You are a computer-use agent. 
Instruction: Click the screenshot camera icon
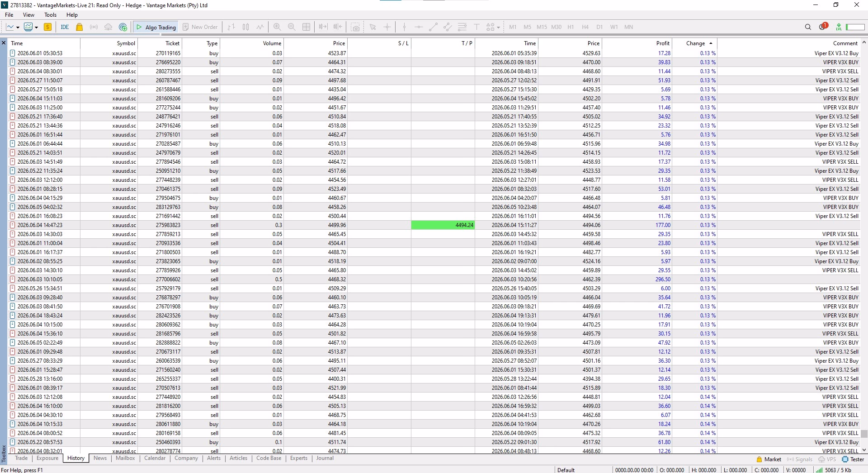click(356, 27)
